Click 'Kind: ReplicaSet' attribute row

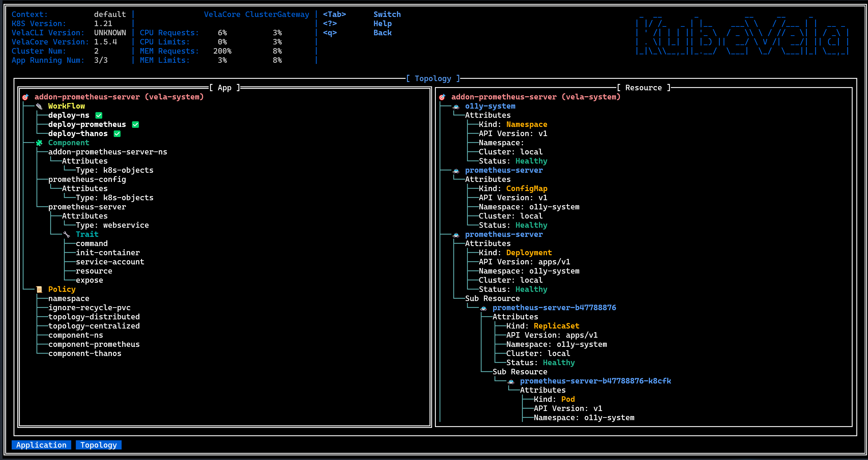[x=543, y=326]
